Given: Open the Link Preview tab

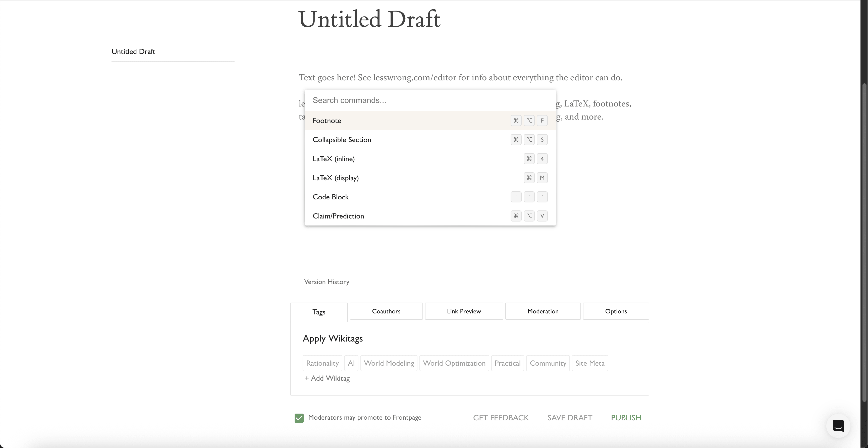Looking at the screenshot, I should coord(464,311).
